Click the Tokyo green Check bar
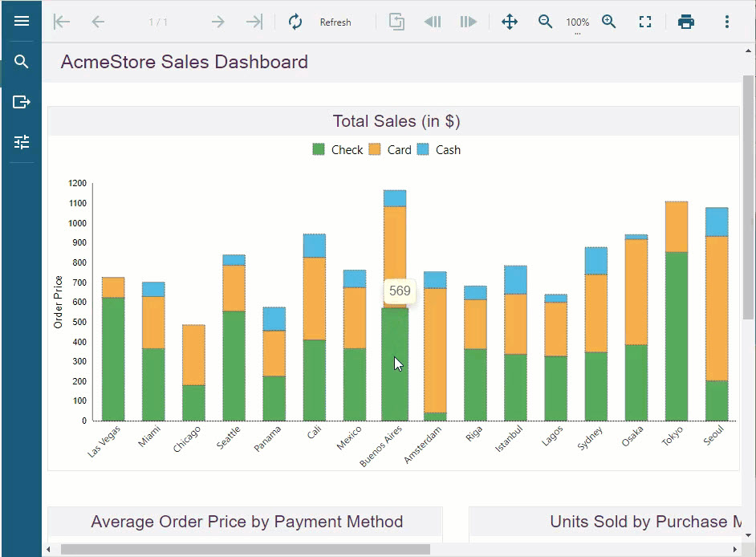This screenshot has width=756, height=557. point(677,336)
